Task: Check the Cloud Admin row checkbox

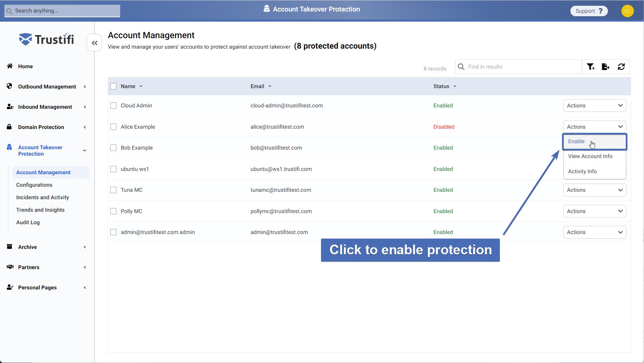Action: (113, 105)
